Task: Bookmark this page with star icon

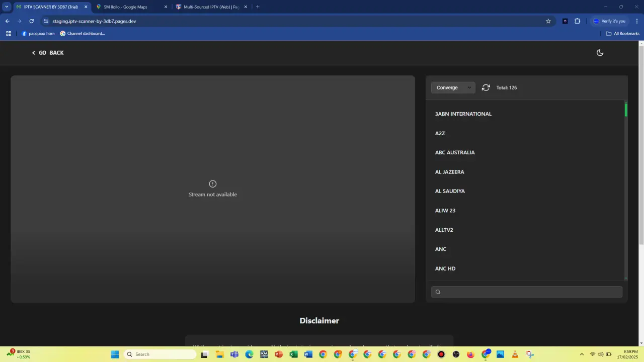Action: pos(548,21)
